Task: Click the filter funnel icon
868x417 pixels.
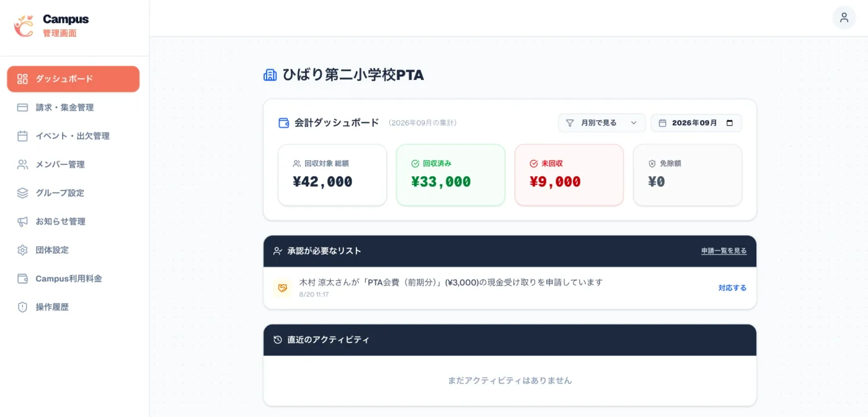Action: [570, 123]
